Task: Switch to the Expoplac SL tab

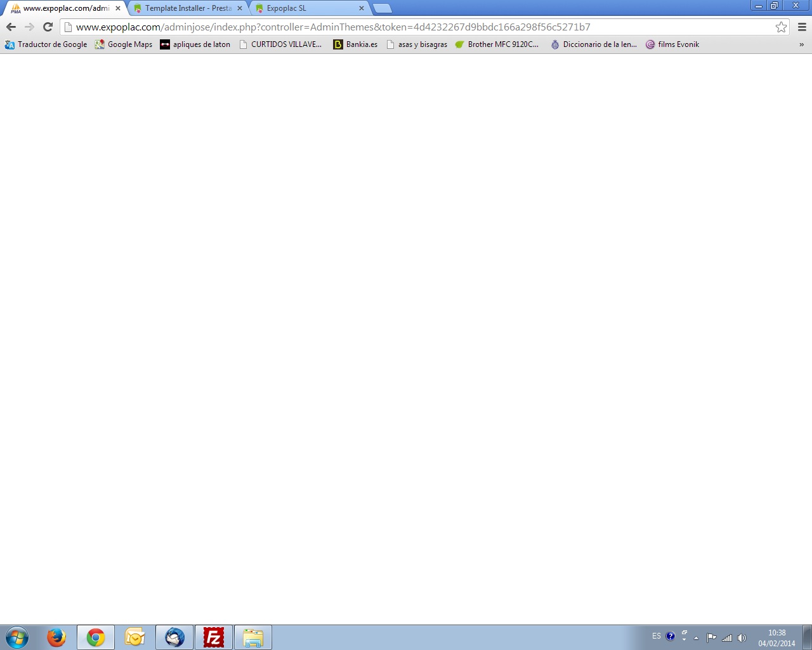Action: (x=309, y=8)
